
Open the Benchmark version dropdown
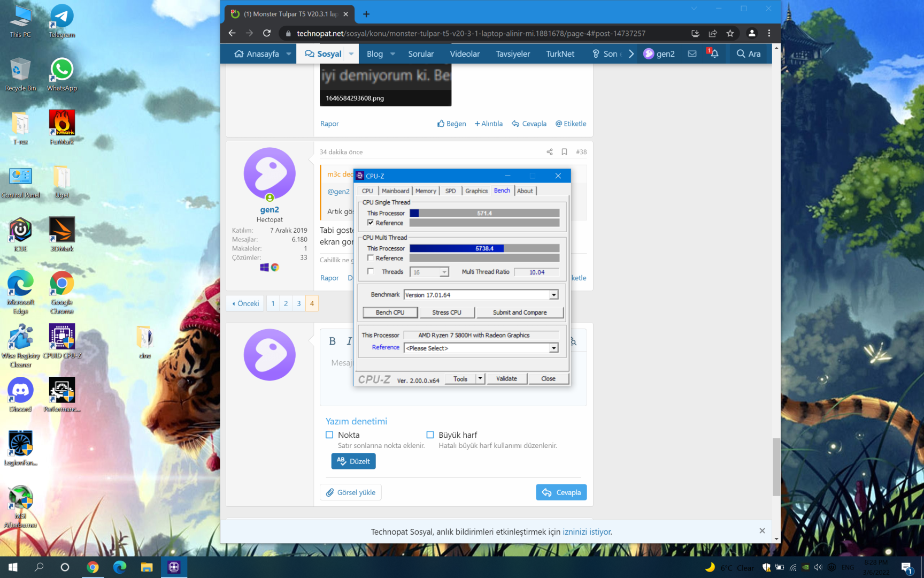tap(553, 295)
